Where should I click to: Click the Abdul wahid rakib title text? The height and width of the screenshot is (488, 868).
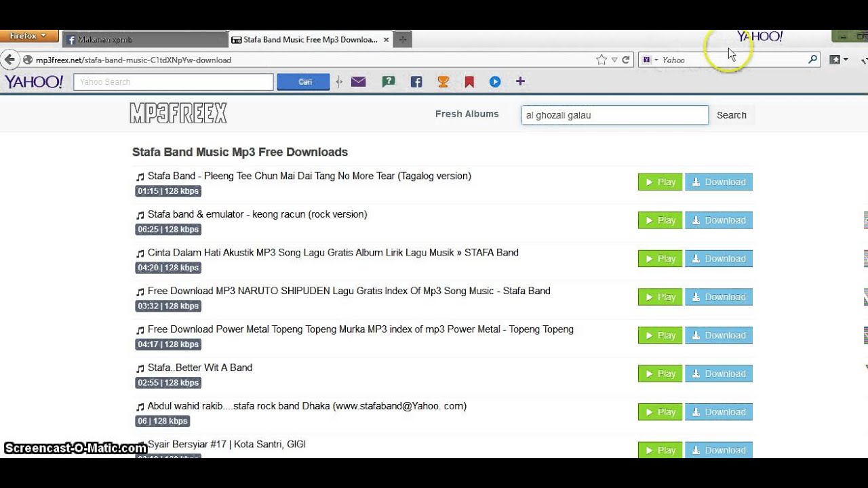pos(307,406)
